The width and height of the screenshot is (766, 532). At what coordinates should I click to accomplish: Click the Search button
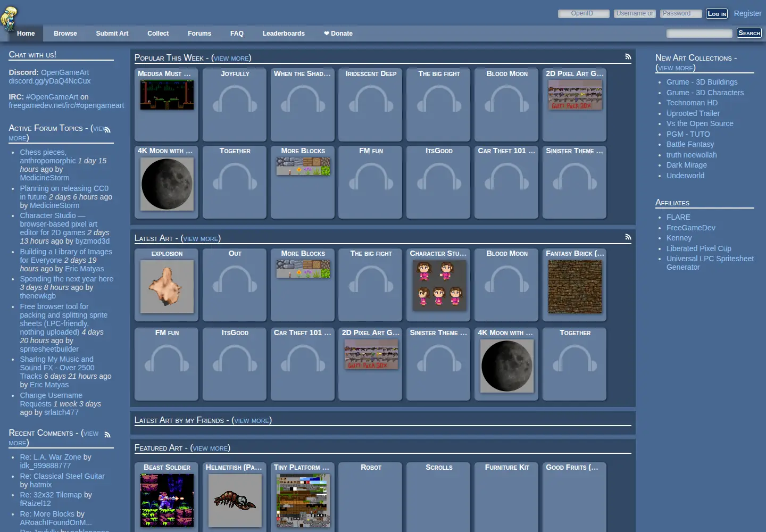749,33
